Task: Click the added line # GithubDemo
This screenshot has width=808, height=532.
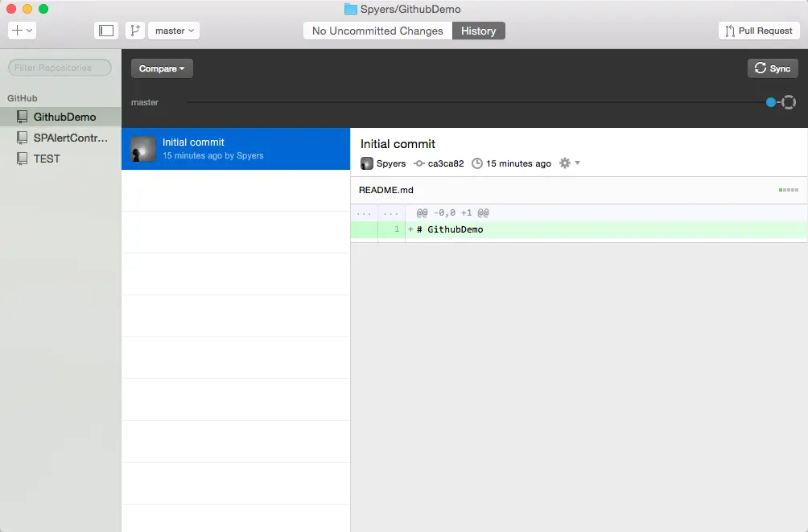Action: click(x=579, y=229)
